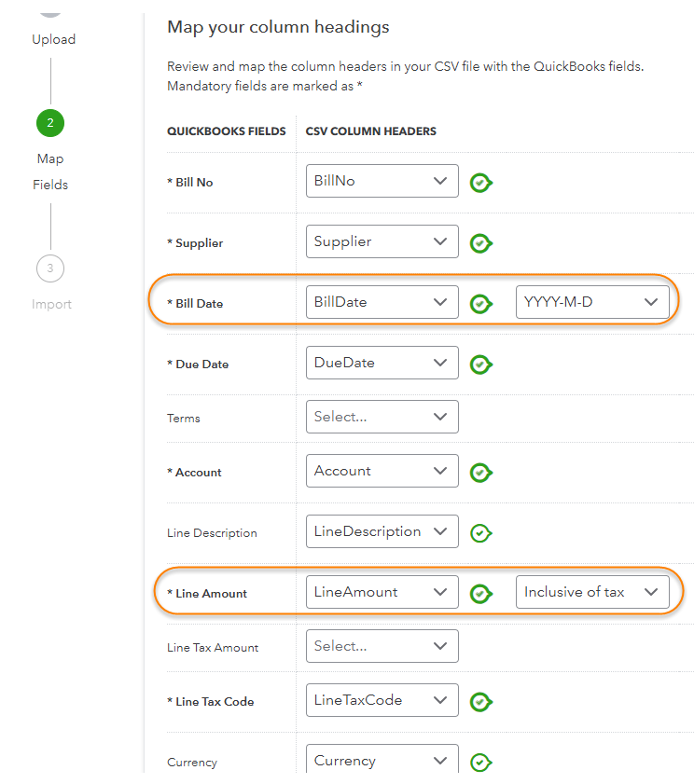694x784 pixels.
Task: Choose a column in Terms dropdown
Action: click(382, 417)
